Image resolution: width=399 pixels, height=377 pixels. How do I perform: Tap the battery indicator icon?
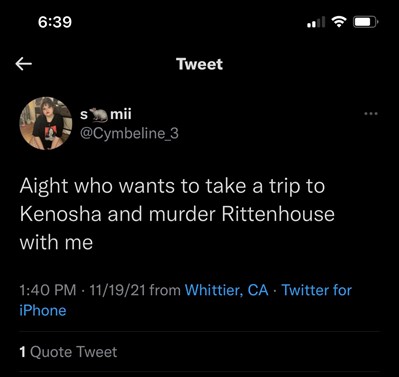point(365,22)
